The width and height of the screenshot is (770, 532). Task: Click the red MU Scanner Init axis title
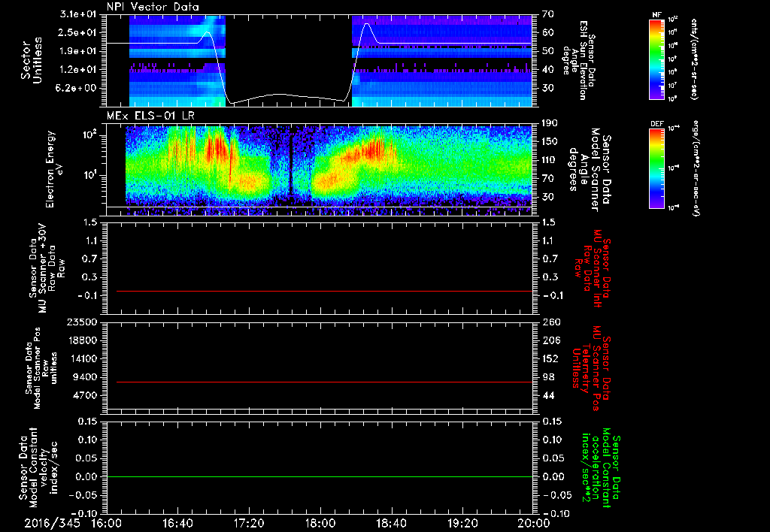593,268
